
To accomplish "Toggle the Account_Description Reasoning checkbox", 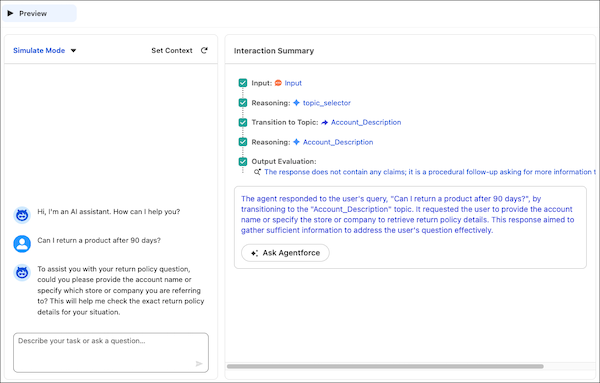I will [x=243, y=142].
